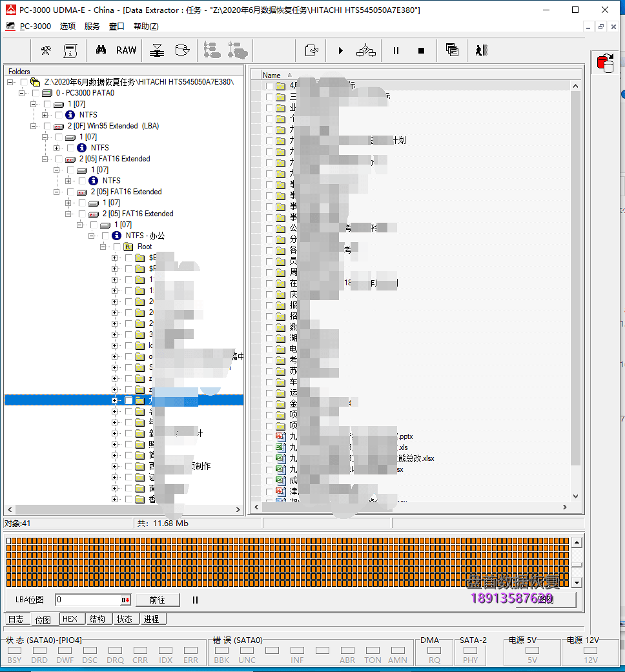The width and height of the screenshot is (625, 672).
Task: Open the 选项 menu
Action: 68,26
